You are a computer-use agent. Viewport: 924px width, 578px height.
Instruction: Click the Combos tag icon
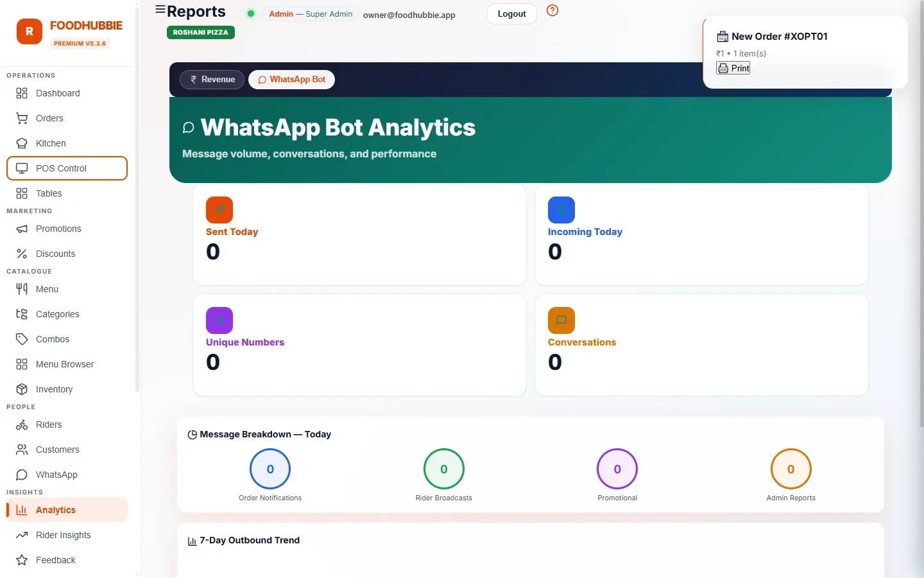pyautogui.click(x=22, y=339)
